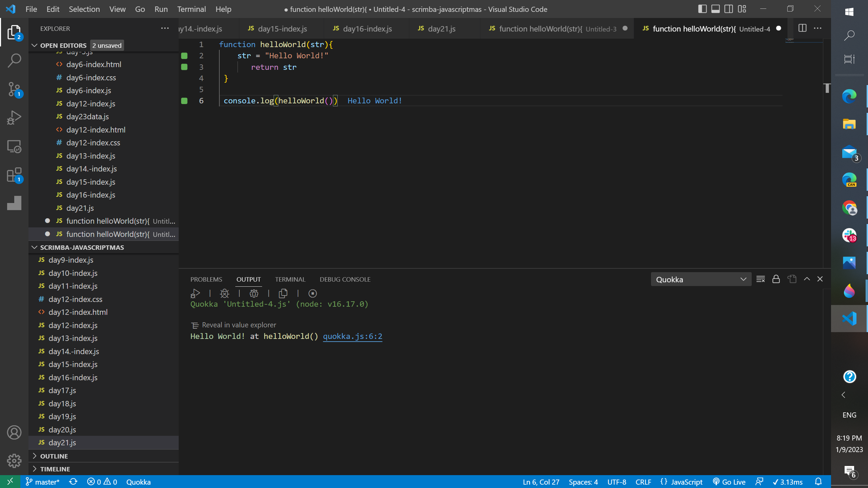The image size is (868, 488).
Task: Open the Run and Debug view
Action: coord(14,118)
